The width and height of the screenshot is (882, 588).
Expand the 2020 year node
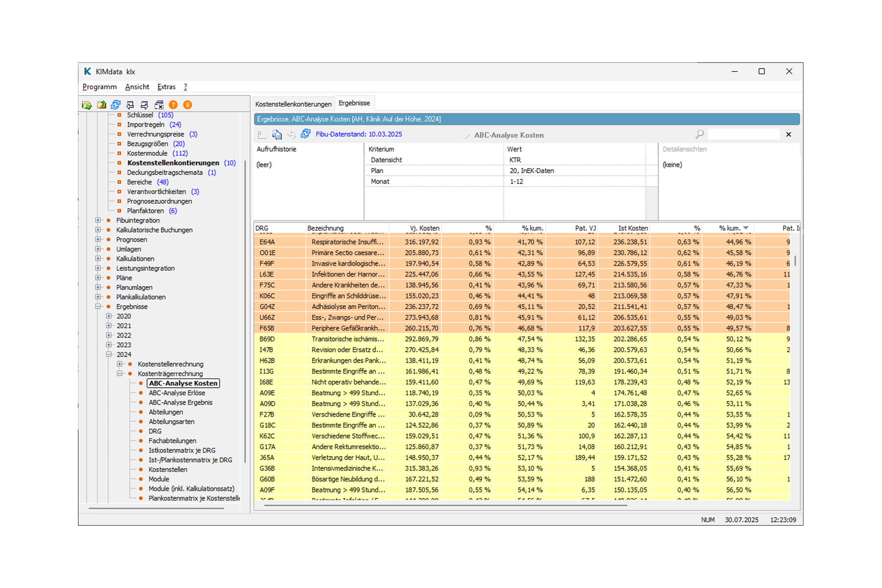point(109,316)
